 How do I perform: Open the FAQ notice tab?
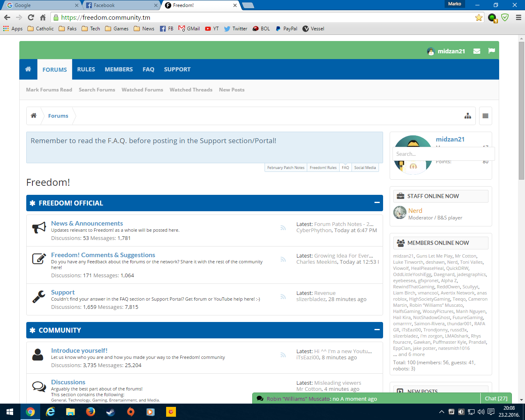(345, 167)
